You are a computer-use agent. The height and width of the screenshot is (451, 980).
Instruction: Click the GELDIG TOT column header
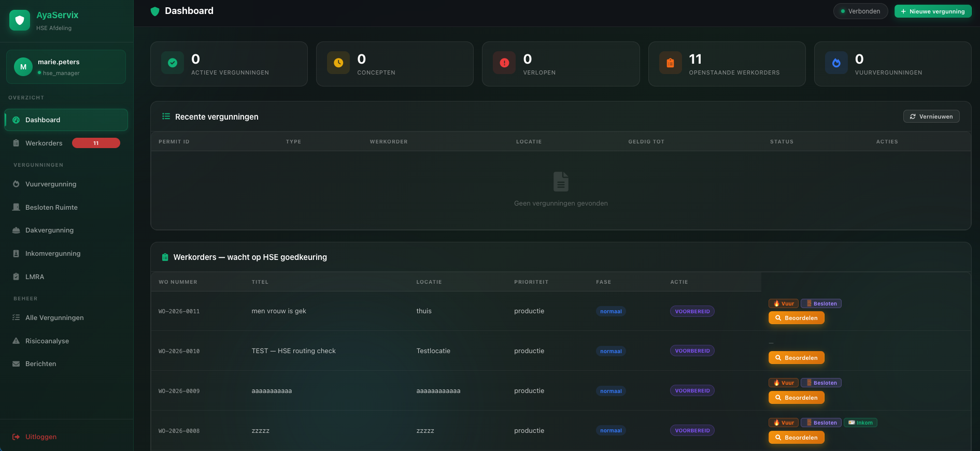click(646, 142)
